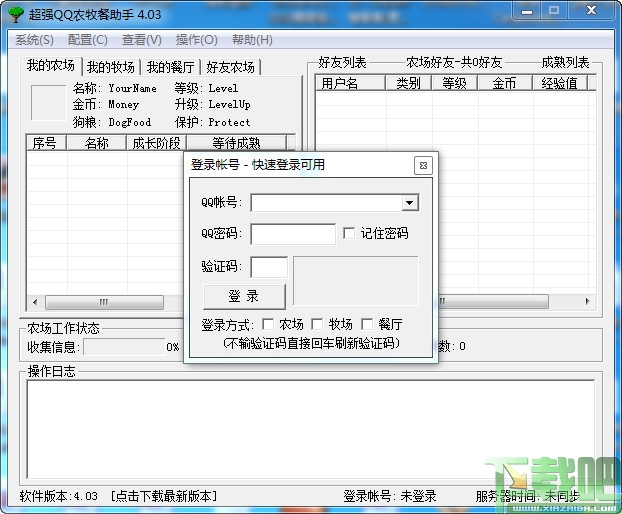Click the QQ密码 password field
This screenshot has width=622, height=514.
pos(293,234)
